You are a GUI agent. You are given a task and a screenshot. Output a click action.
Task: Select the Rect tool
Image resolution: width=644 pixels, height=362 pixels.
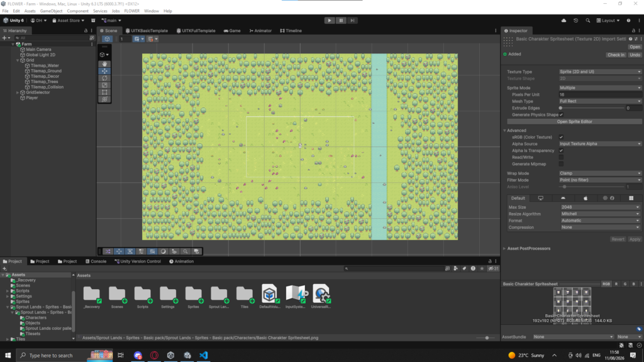[x=105, y=92]
